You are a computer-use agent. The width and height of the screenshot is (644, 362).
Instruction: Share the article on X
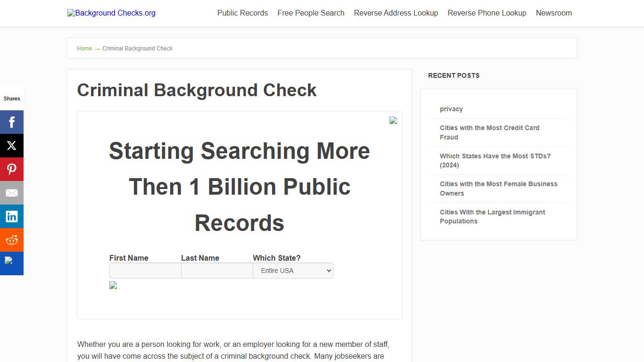12,145
